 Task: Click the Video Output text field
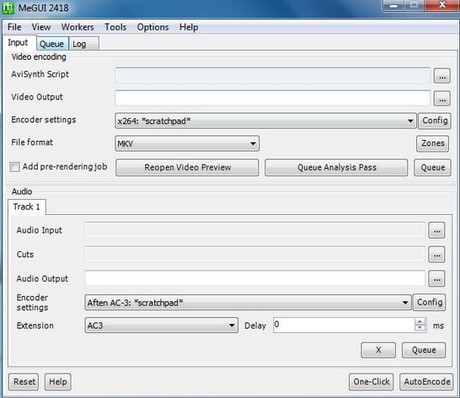click(273, 98)
